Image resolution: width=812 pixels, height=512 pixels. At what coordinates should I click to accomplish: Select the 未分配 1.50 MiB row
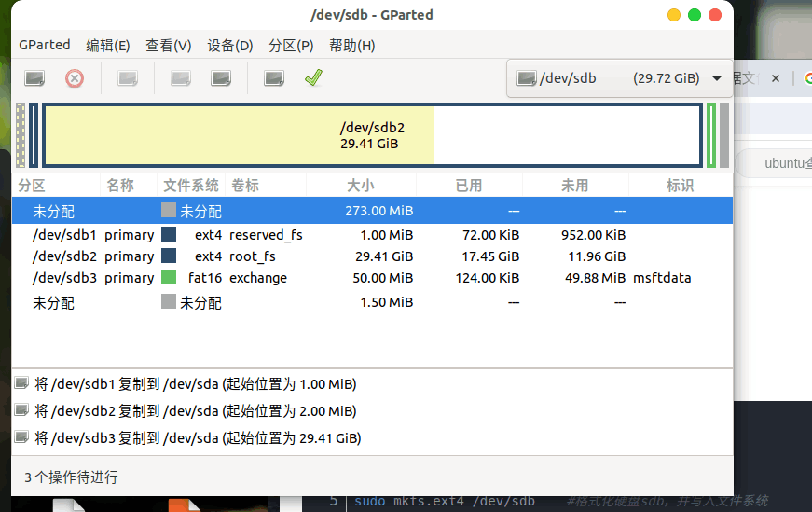[x=372, y=302]
